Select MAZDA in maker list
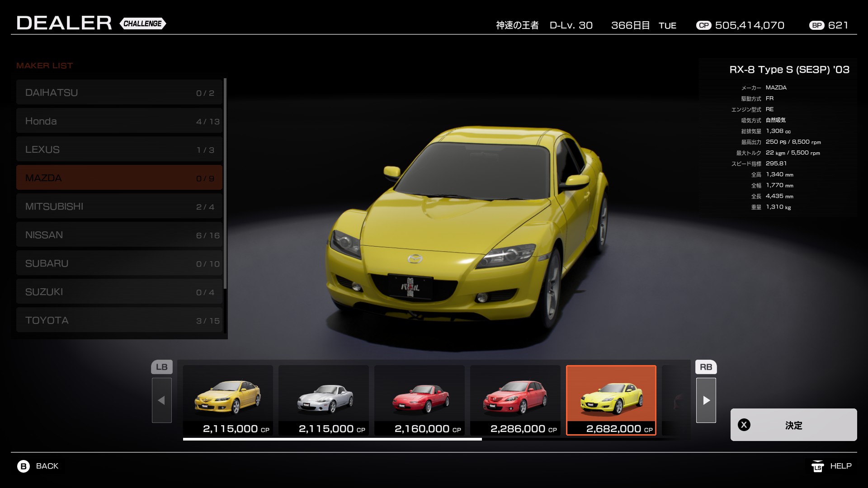The image size is (868, 488). click(119, 178)
